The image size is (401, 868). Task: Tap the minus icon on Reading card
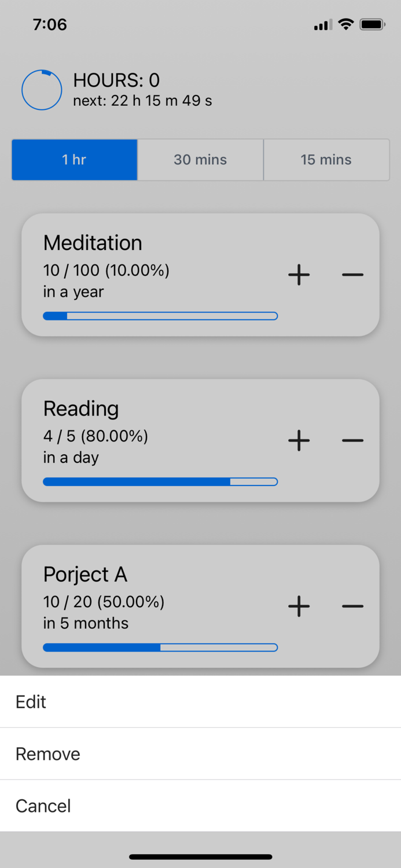(352, 441)
